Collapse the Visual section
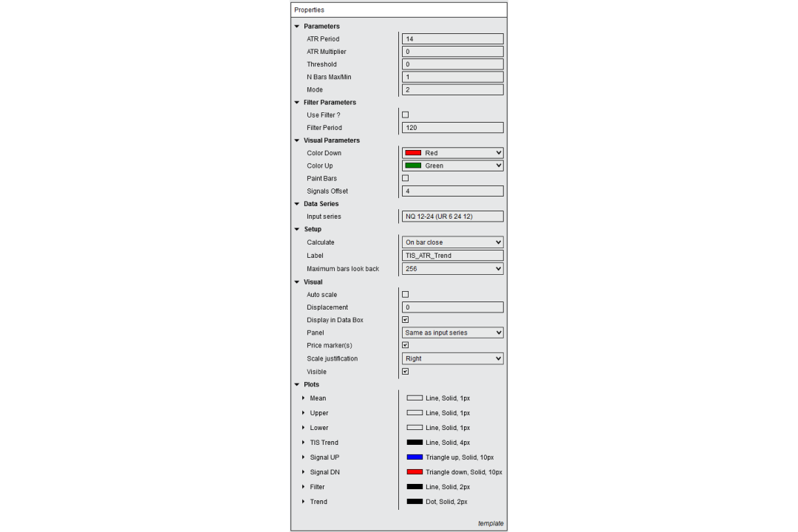The height and width of the screenshot is (532, 798). (x=297, y=282)
